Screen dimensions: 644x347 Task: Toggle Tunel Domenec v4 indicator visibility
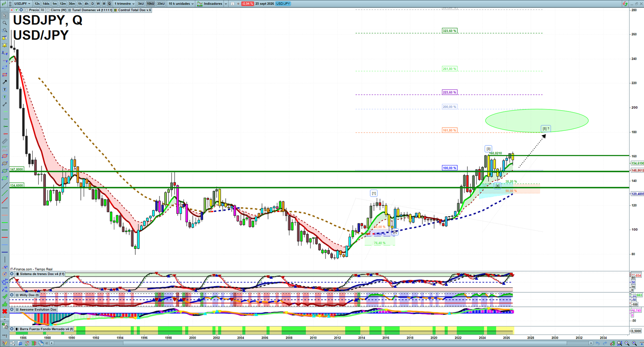point(70,10)
